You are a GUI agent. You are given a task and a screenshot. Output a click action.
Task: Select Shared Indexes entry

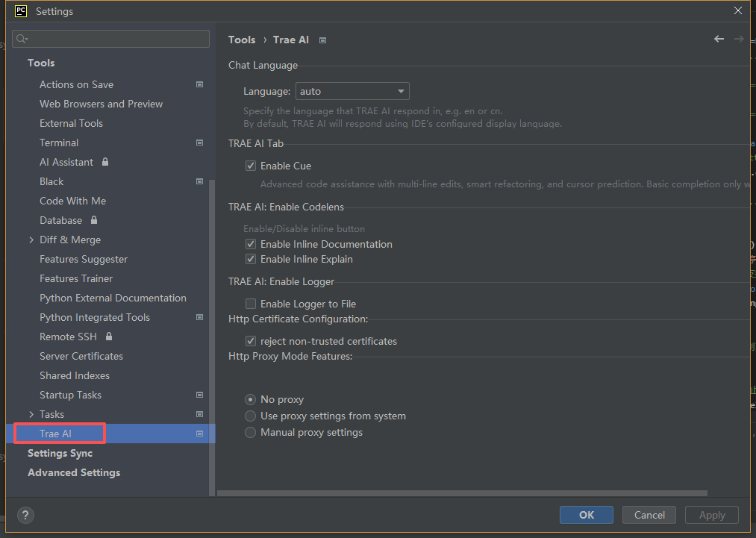pos(74,375)
